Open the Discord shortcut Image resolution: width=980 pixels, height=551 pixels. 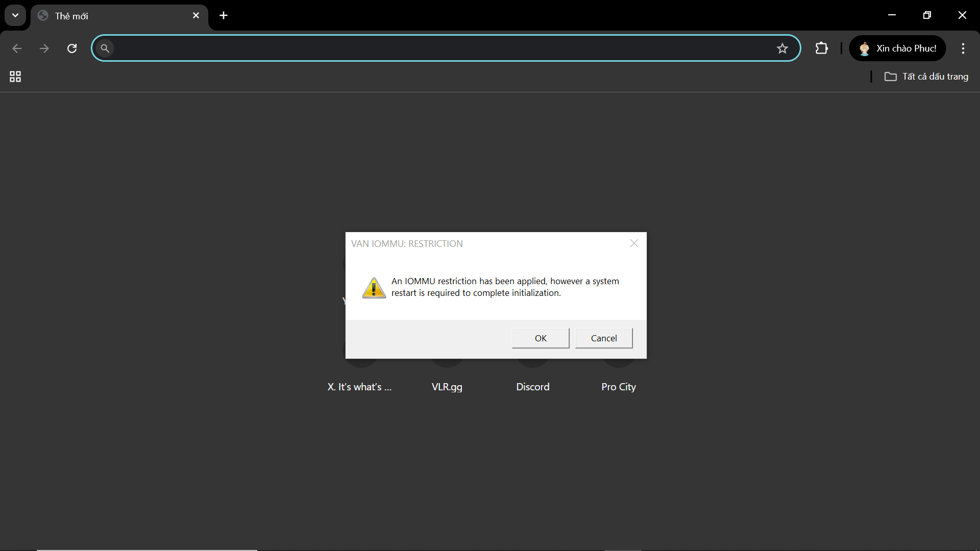click(532, 386)
